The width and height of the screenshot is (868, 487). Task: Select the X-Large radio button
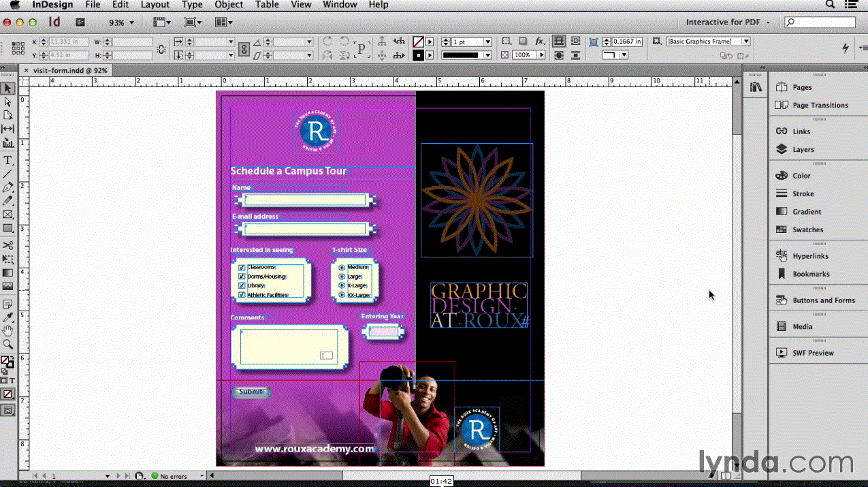coord(342,286)
